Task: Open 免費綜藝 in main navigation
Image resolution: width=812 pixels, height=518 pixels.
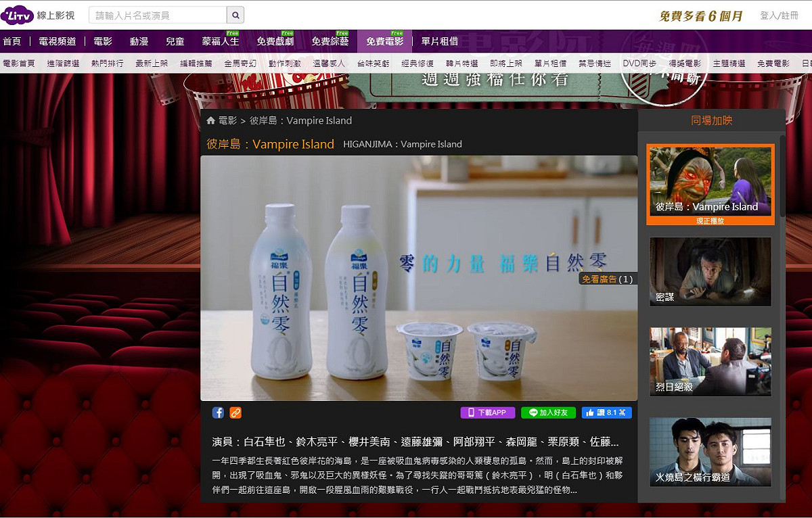Action: click(x=330, y=41)
